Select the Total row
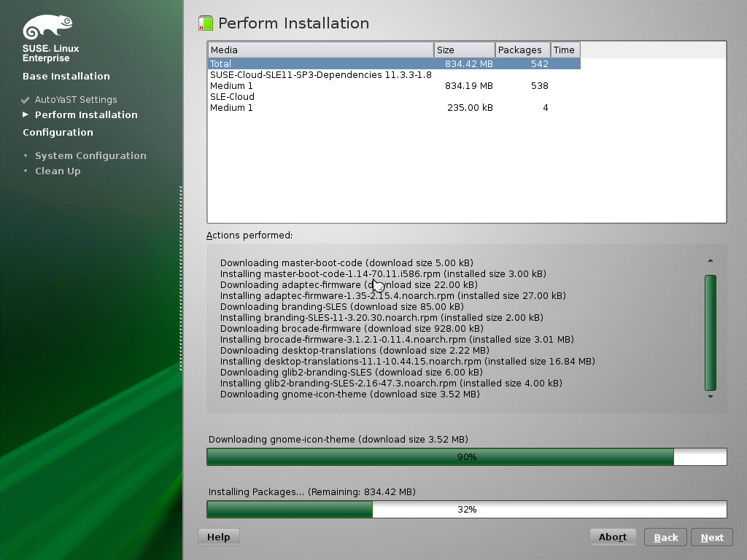747x560 pixels. (x=394, y=64)
